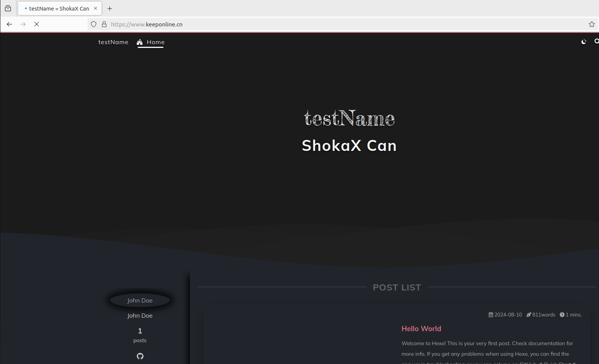Open a new browser tab
The image size is (599, 364).
pyautogui.click(x=110, y=8)
